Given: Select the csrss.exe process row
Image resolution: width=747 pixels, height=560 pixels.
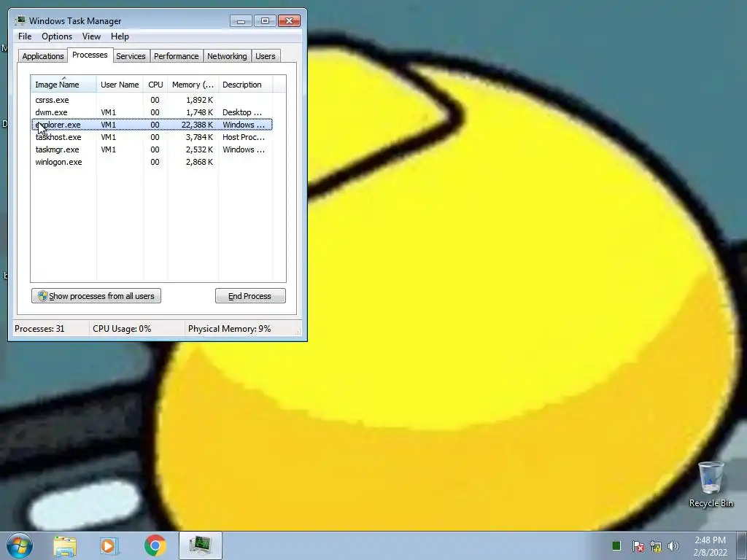Looking at the screenshot, I should pyautogui.click(x=152, y=100).
